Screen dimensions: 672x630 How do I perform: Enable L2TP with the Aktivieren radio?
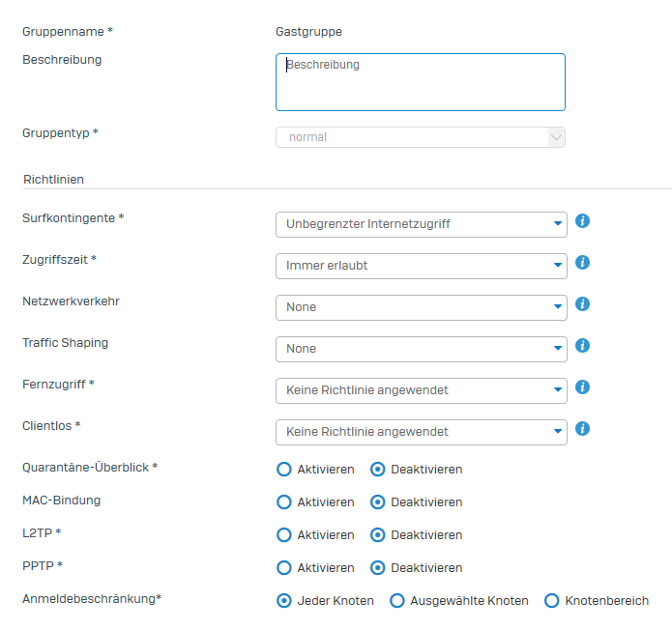pos(283,535)
